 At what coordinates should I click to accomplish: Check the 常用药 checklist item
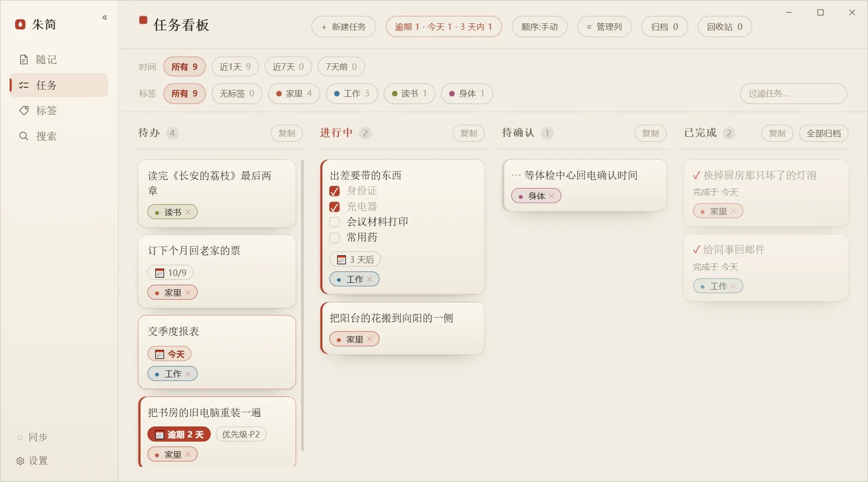335,238
